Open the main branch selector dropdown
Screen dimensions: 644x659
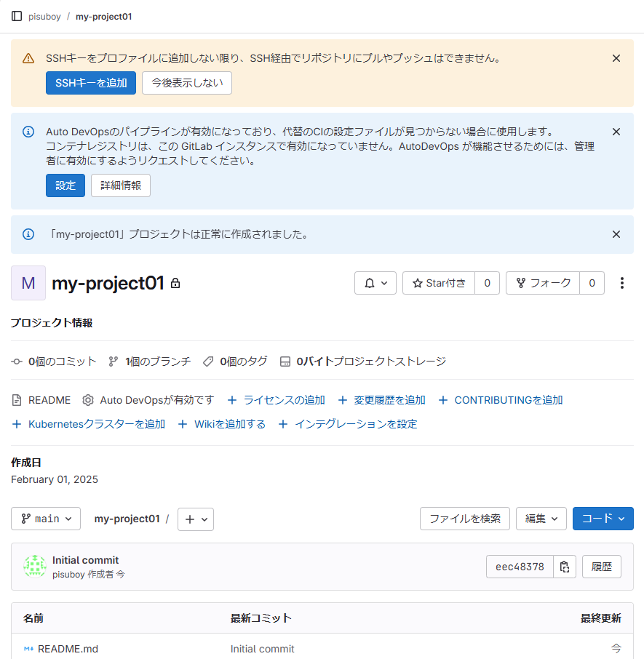pos(46,519)
